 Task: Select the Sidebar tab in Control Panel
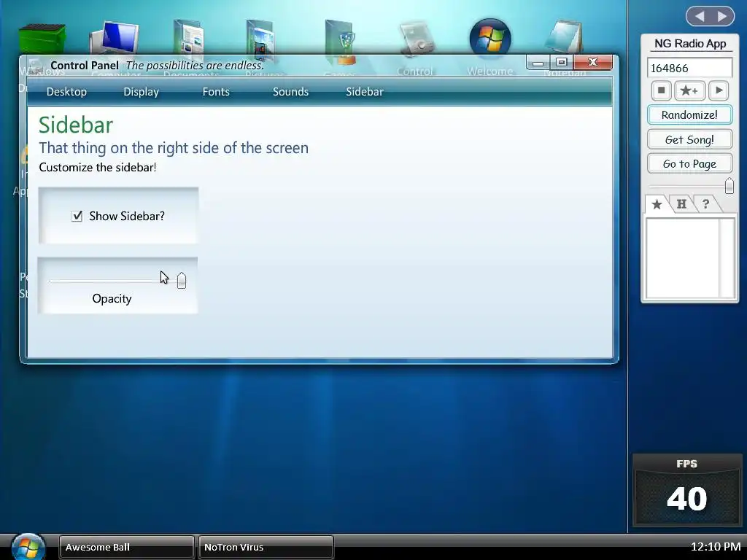(x=365, y=92)
